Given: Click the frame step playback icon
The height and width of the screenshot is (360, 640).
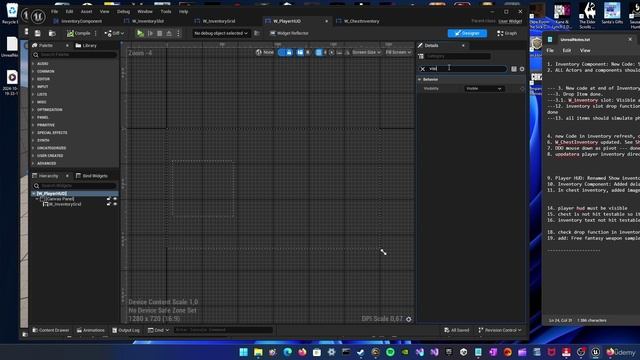Looking at the screenshot, I should [x=150, y=33].
